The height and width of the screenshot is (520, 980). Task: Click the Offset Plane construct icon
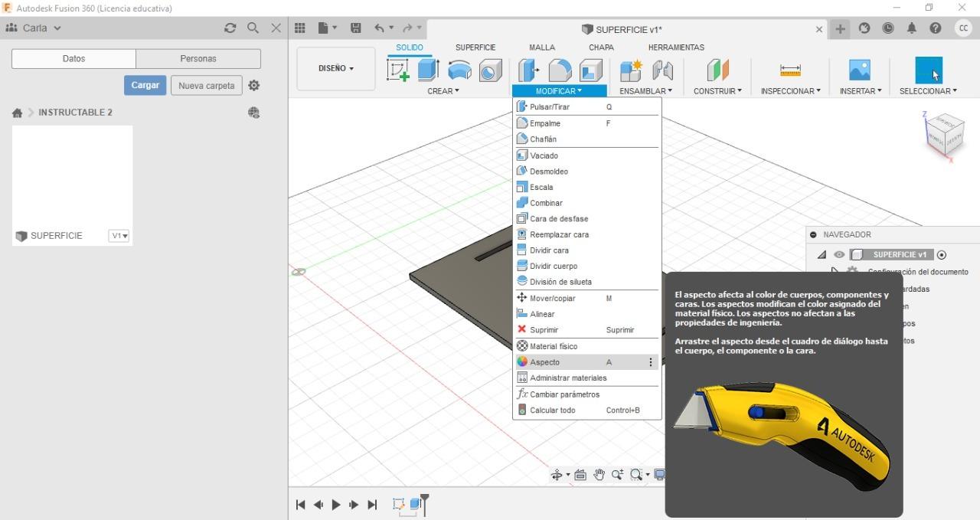(x=717, y=70)
